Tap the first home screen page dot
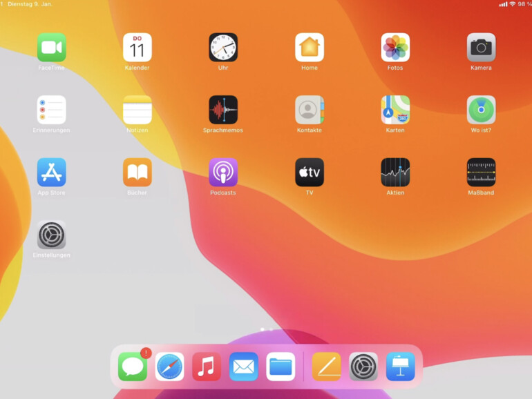Image resolution: width=532 pixels, height=399 pixels. (263, 329)
